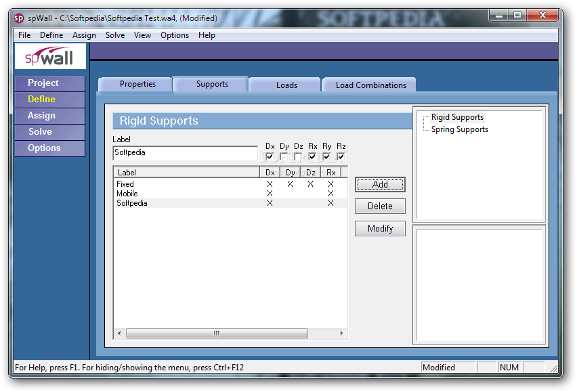The width and height of the screenshot is (577, 392).
Task: Open the Assign menu
Action: click(84, 35)
